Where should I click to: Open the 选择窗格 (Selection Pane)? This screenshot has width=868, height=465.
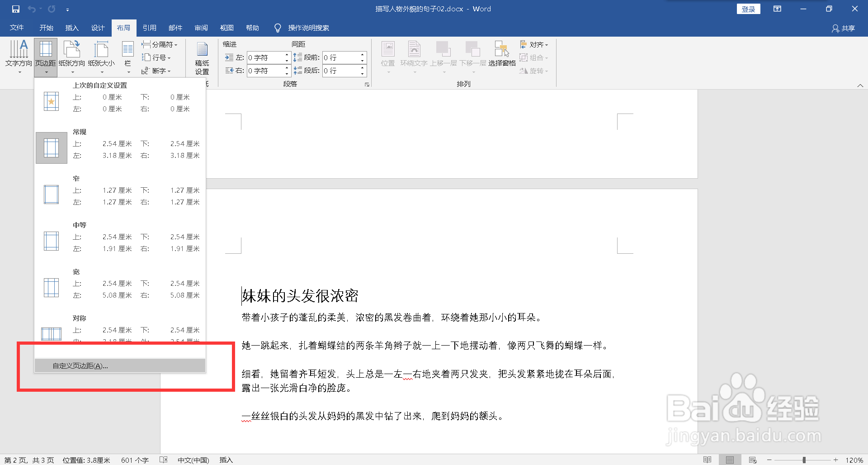point(502,53)
